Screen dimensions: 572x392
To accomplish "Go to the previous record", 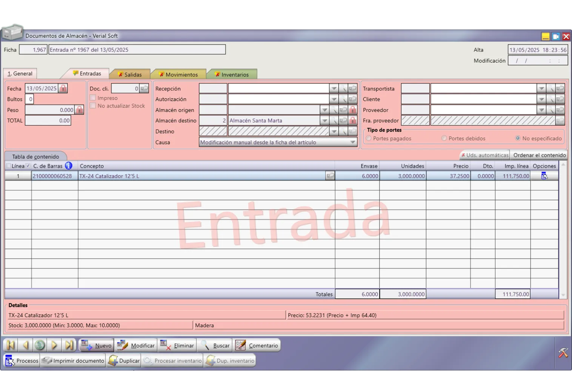I will (x=25, y=345).
